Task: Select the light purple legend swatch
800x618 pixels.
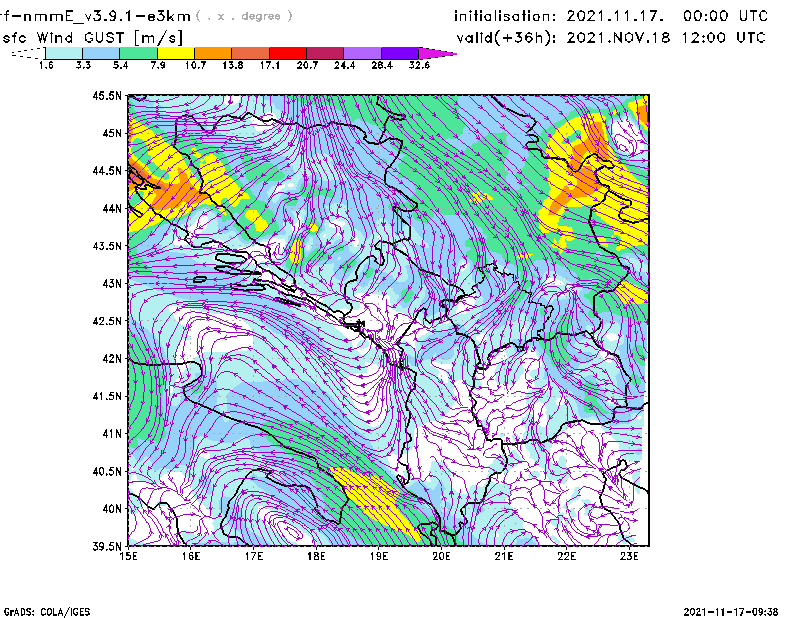Action: (x=362, y=53)
